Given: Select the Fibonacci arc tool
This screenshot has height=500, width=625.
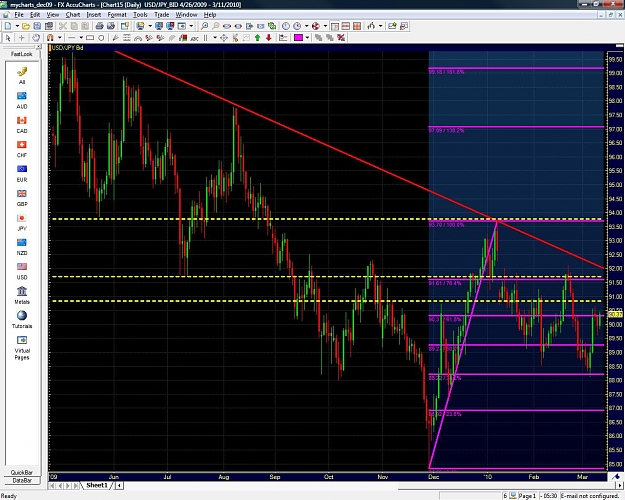Looking at the screenshot, I should tap(138, 38).
